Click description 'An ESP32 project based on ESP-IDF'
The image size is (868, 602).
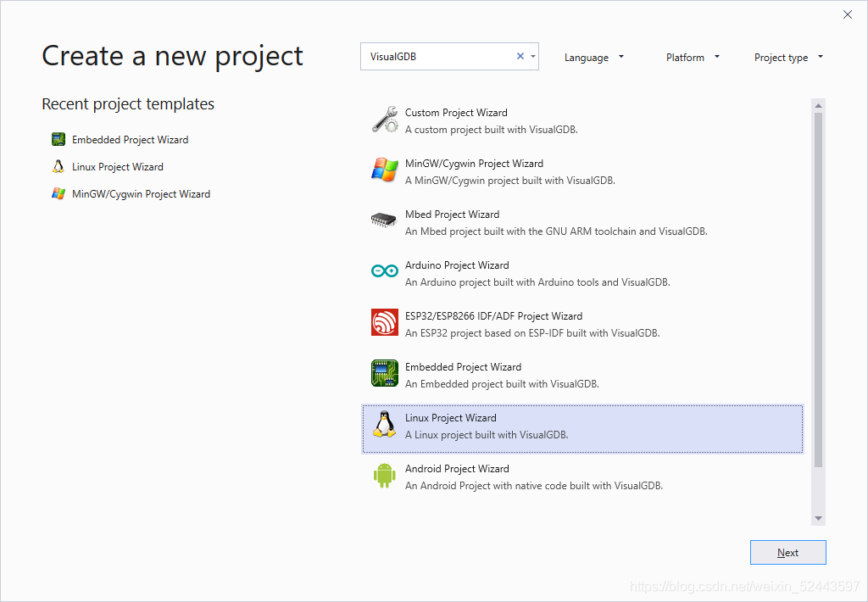[x=532, y=333]
